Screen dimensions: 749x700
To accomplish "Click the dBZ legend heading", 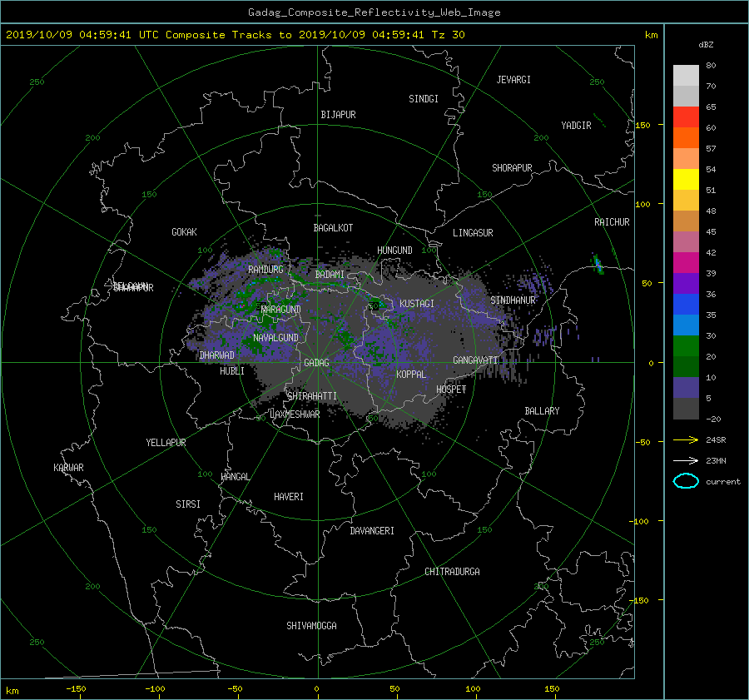I will coord(706,44).
